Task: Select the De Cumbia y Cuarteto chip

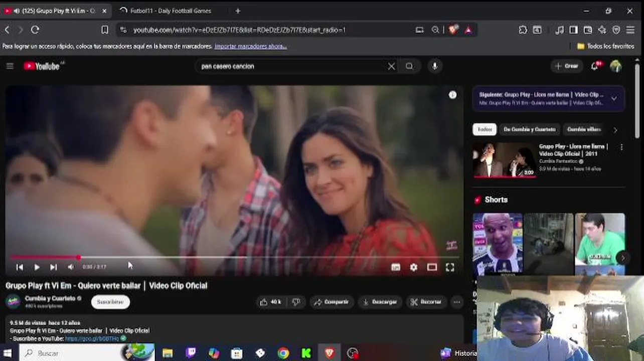Action: pyautogui.click(x=530, y=129)
